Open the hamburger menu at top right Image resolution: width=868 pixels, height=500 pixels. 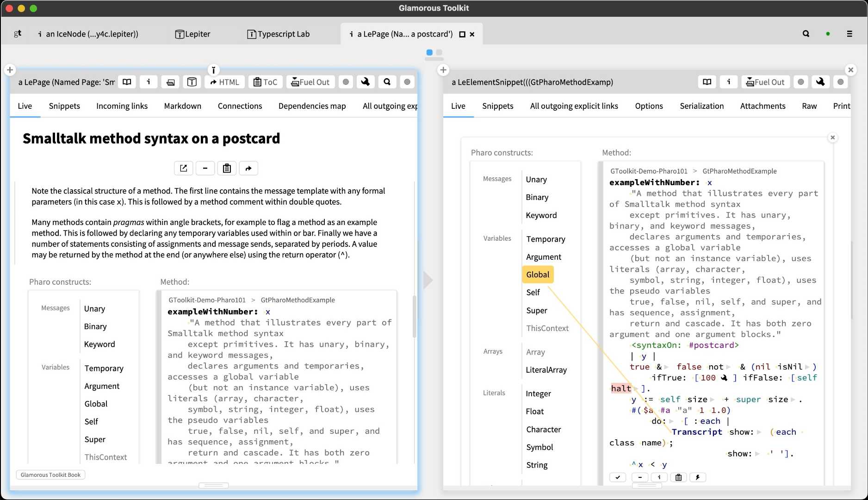point(849,34)
